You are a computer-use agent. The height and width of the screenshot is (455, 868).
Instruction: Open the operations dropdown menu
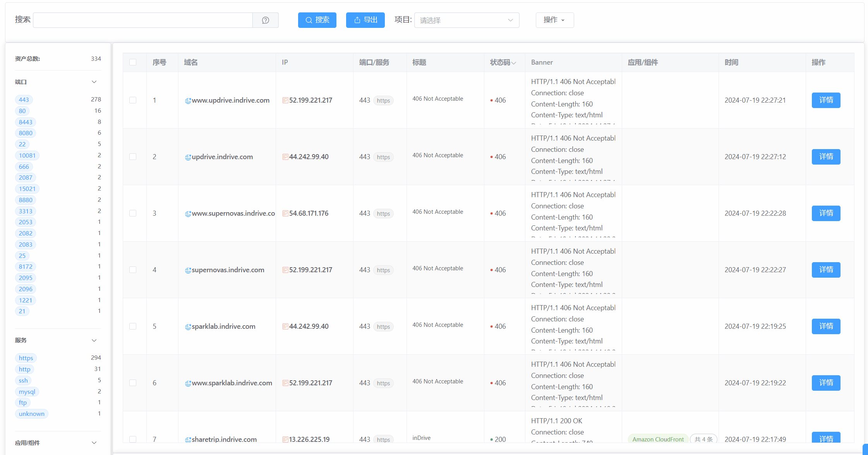(x=554, y=20)
